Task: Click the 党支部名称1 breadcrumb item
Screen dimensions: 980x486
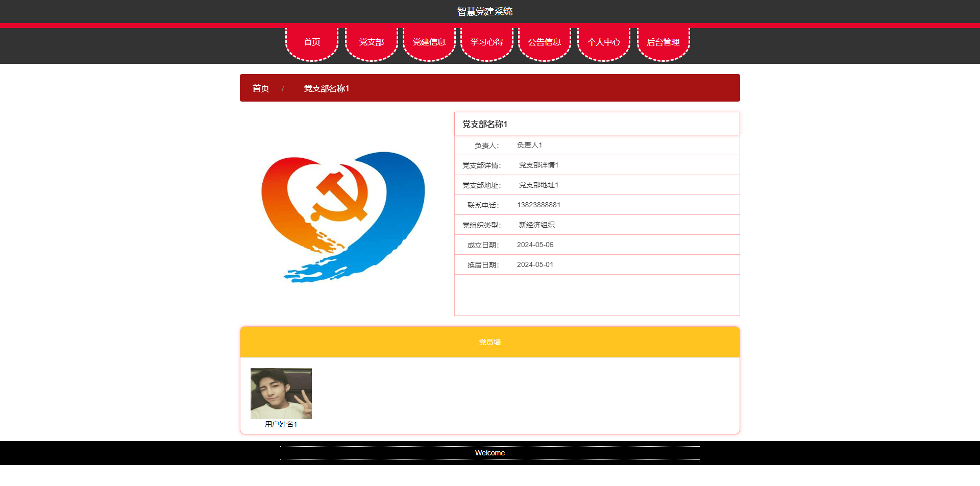Action: 327,88
